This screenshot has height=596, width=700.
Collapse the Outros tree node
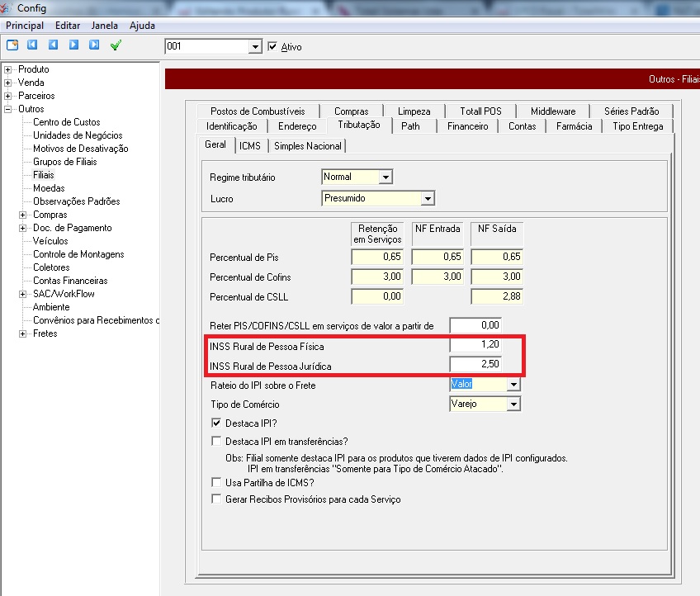(7, 110)
